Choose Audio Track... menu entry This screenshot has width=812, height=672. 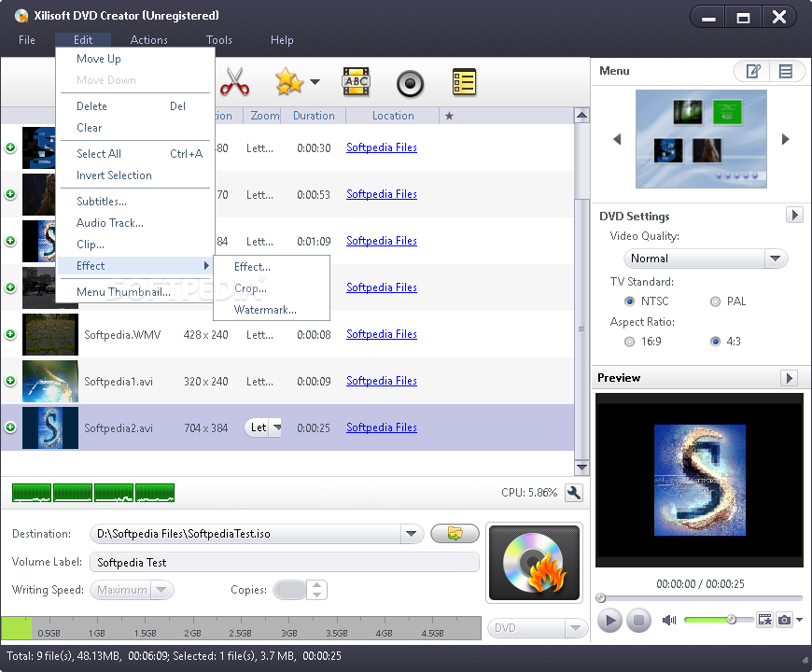(135, 223)
